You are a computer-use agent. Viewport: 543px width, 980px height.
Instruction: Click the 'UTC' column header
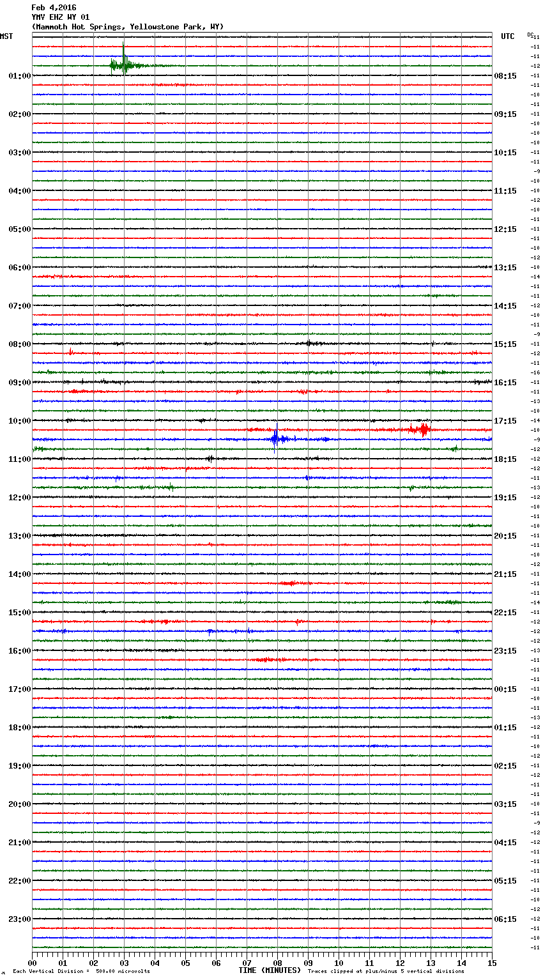[x=508, y=36]
